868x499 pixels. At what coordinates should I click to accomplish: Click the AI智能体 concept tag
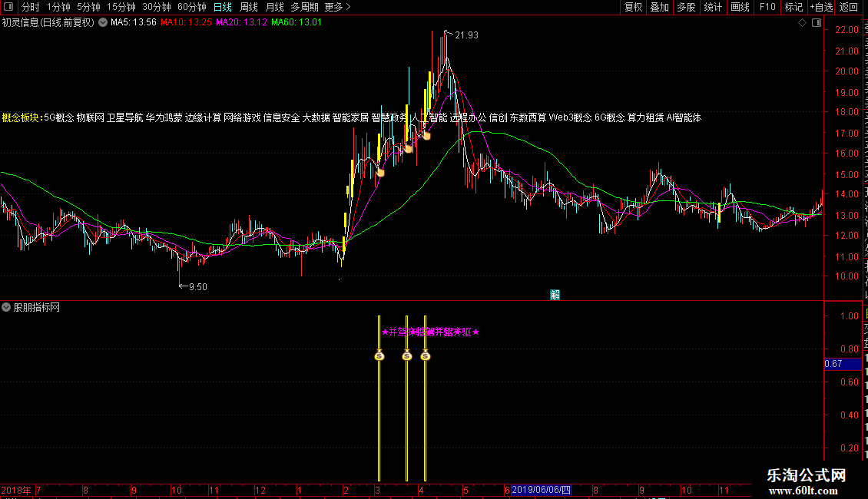pos(684,117)
